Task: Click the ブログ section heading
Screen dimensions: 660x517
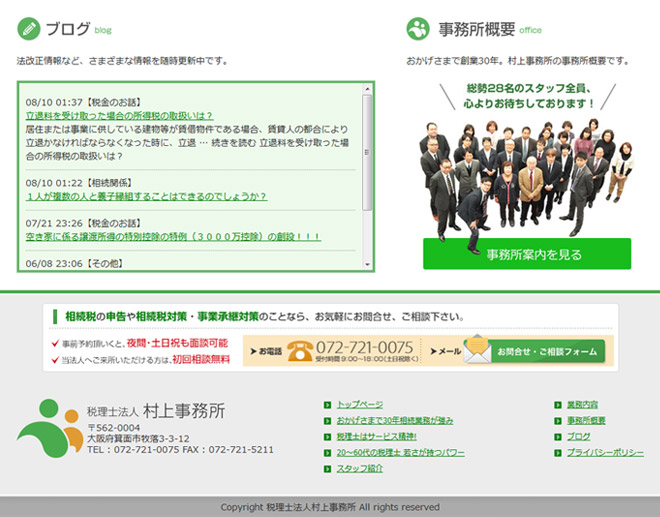Action: (68, 29)
